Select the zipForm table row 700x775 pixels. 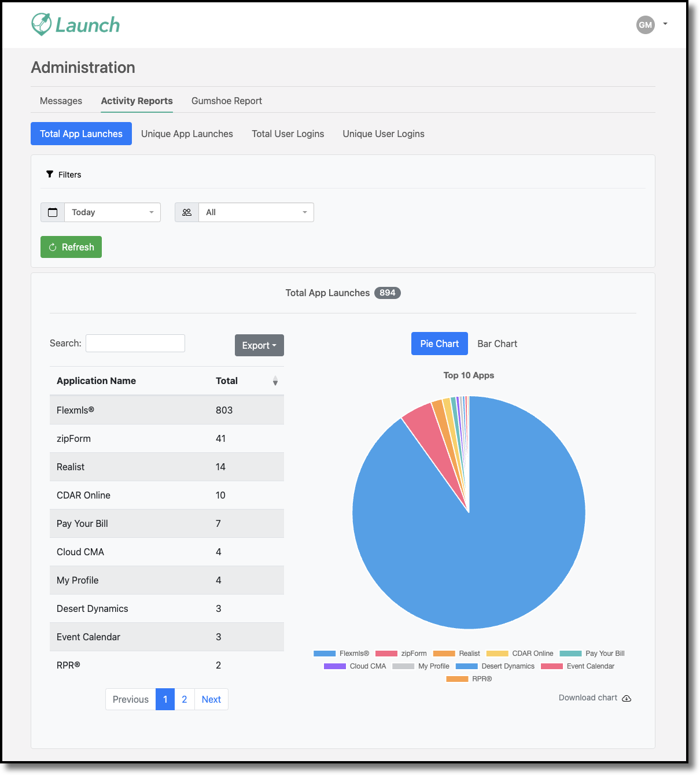coord(167,438)
